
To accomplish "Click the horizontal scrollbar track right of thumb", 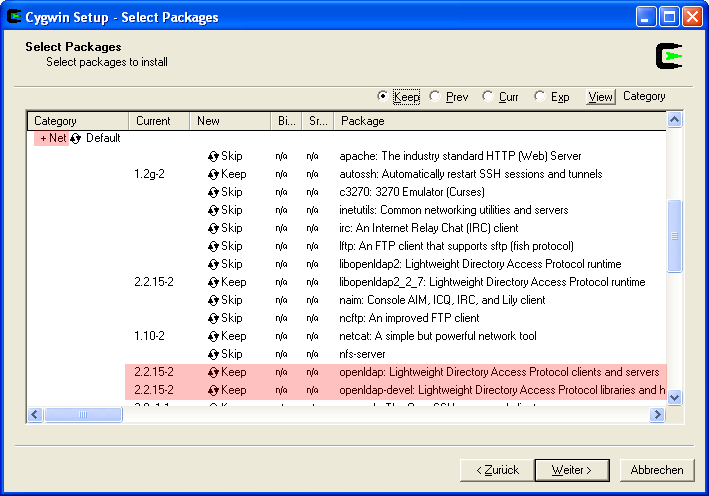I will click(x=386, y=415).
